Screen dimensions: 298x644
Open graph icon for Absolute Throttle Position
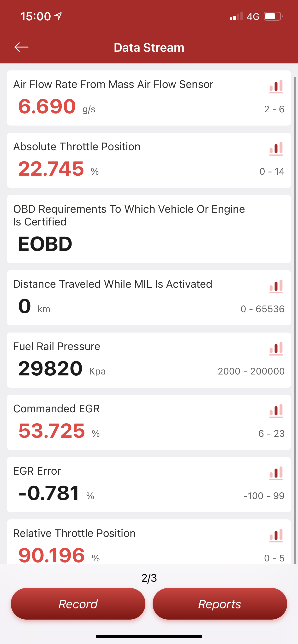click(x=276, y=149)
